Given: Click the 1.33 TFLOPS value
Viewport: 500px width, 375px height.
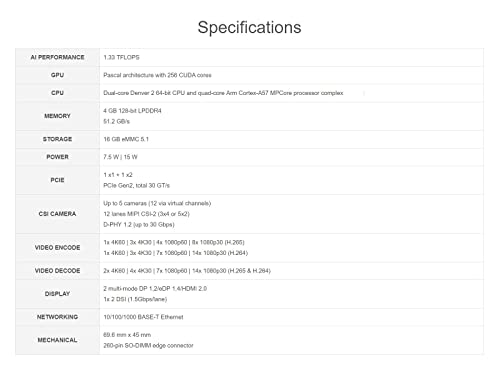Looking at the screenshot, I should (x=121, y=57).
